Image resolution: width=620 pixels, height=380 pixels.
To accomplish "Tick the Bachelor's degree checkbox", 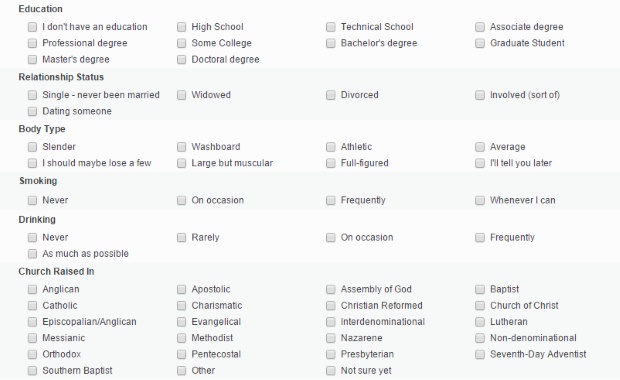I will pyautogui.click(x=331, y=43).
